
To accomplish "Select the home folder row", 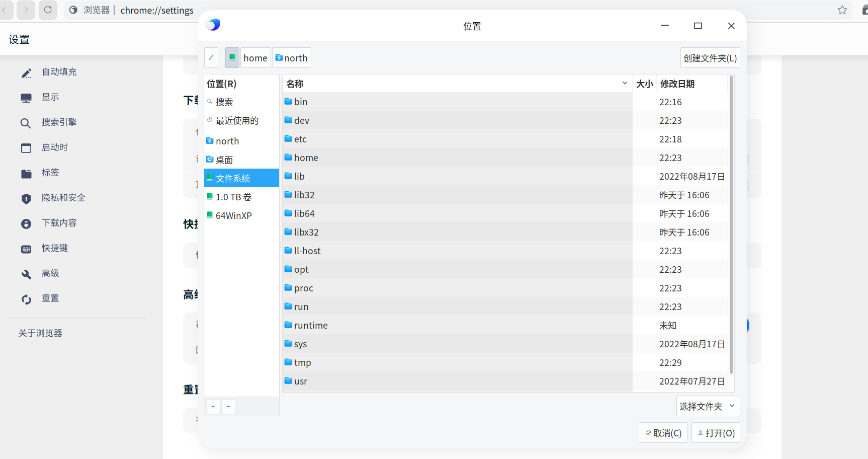I will point(505,158).
